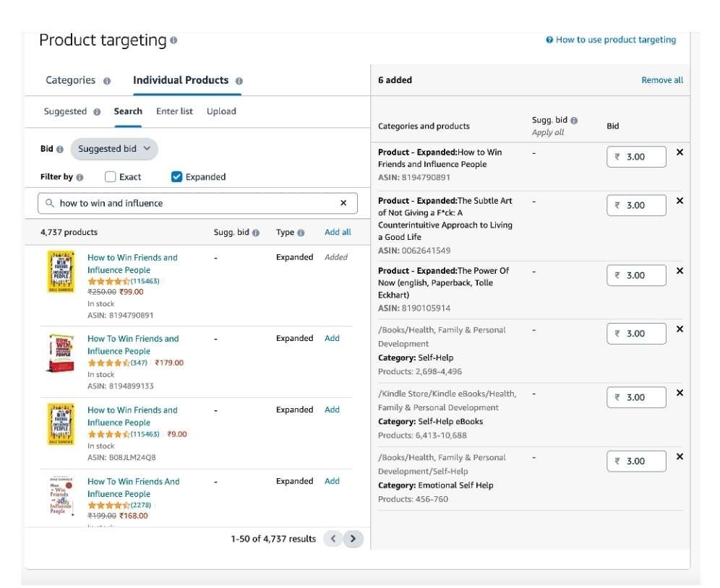Open the Suggested sub-tab
Viewport: 720px width, 588px height.
[x=65, y=111]
